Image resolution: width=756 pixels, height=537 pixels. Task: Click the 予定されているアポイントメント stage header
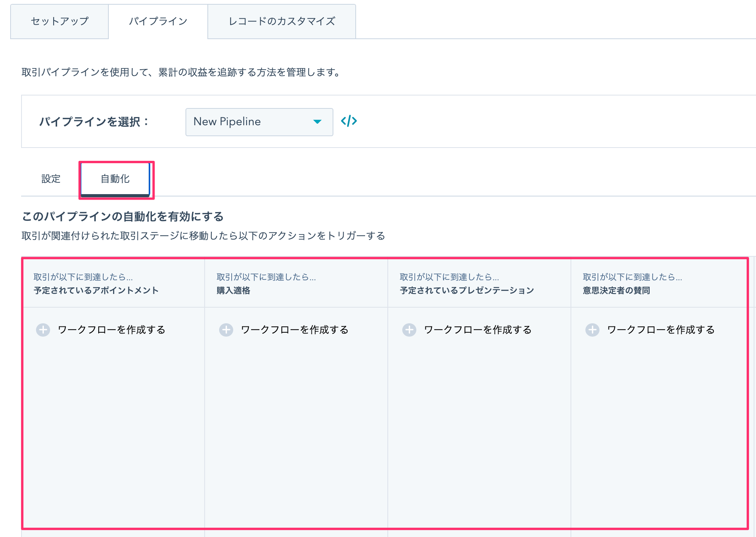click(x=96, y=290)
